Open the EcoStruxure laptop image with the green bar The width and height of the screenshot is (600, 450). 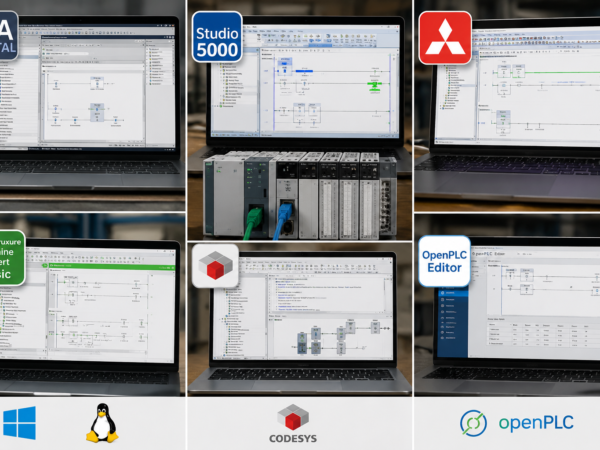(88, 304)
